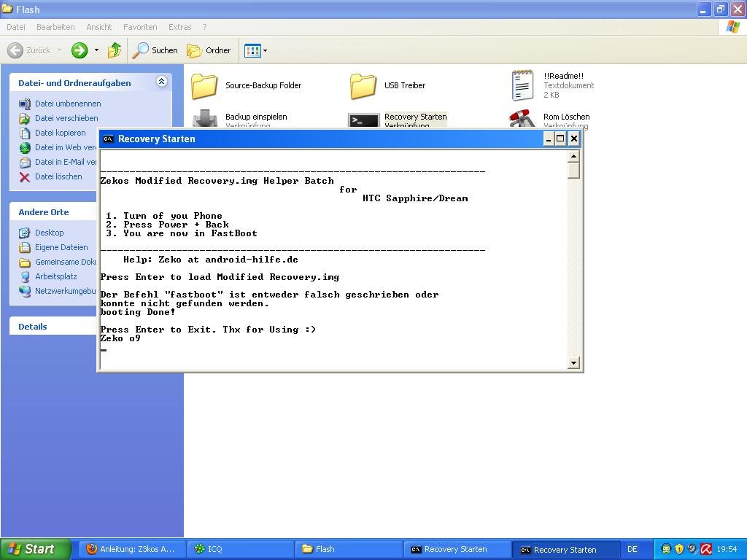Screen dimensions: 747x560
Task: Select the Source-Backup Folder
Action: [x=247, y=86]
